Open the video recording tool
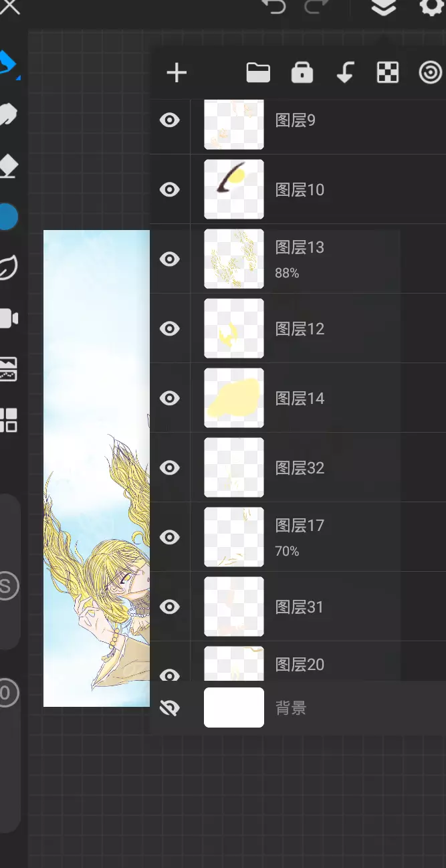This screenshot has height=868, width=446. click(x=9, y=318)
